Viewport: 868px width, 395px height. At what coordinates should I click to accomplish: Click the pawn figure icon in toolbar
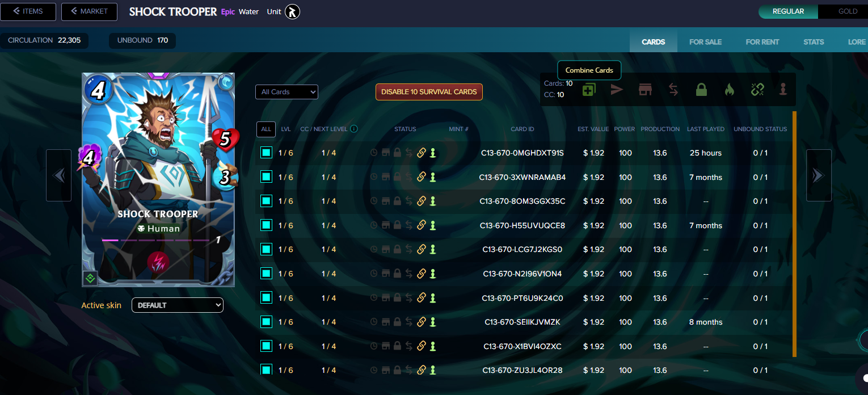click(x=783, y=90)
